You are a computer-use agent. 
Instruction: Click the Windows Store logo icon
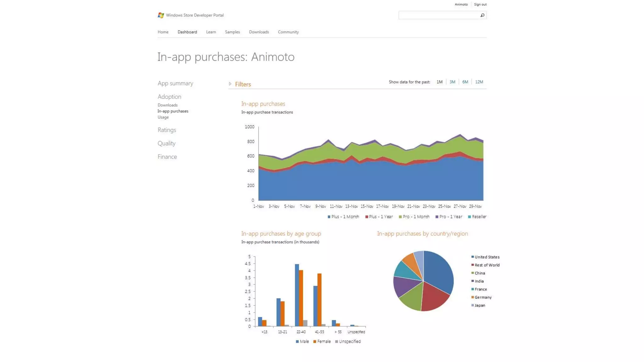coord(161,15)
